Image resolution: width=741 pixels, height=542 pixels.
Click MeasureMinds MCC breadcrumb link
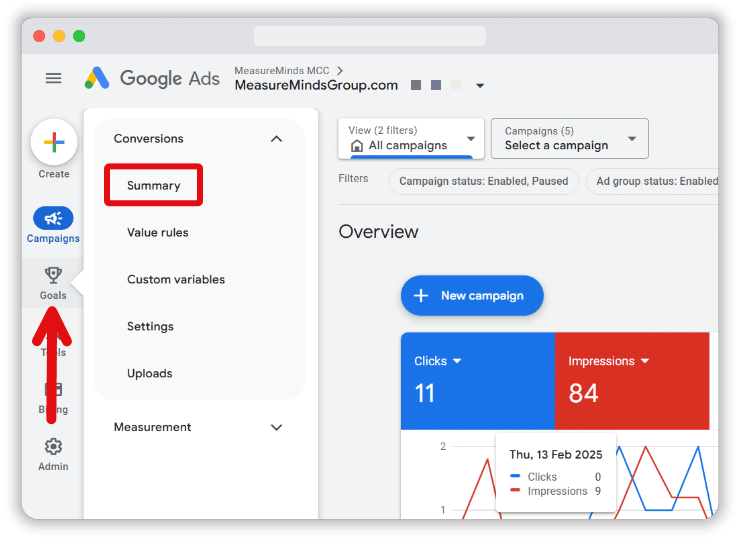(x=282, y=70)
